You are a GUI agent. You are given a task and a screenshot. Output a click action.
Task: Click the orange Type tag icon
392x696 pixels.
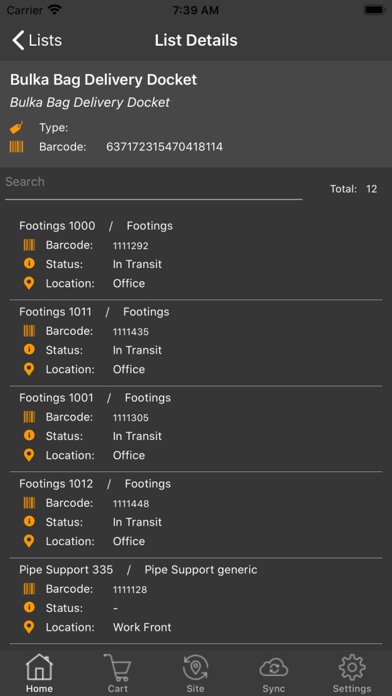tap(16, 128)
